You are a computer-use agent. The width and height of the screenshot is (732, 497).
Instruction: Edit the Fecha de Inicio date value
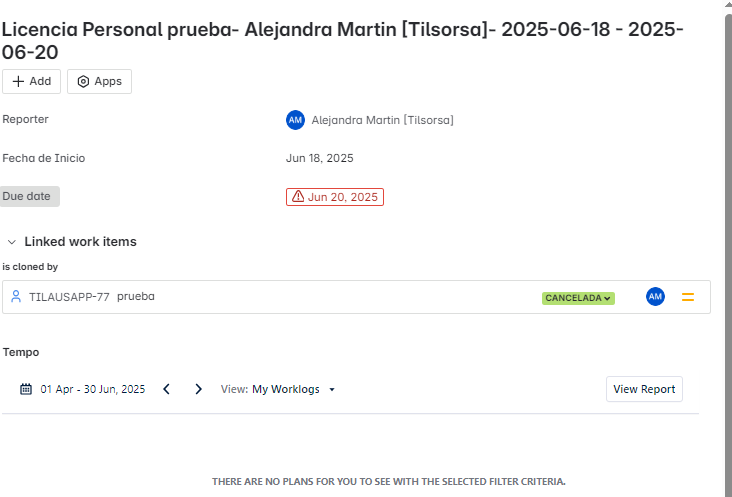point(320,158)
